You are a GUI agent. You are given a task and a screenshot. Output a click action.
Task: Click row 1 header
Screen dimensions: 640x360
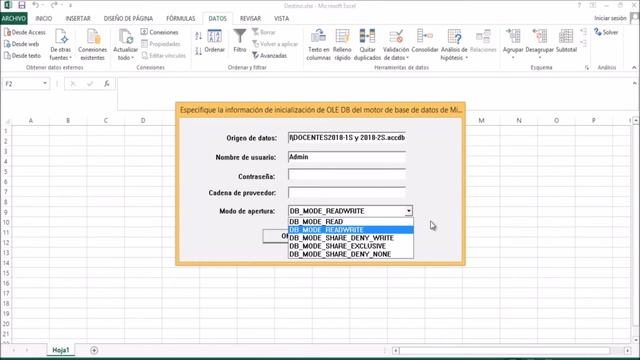click(6, 131)
